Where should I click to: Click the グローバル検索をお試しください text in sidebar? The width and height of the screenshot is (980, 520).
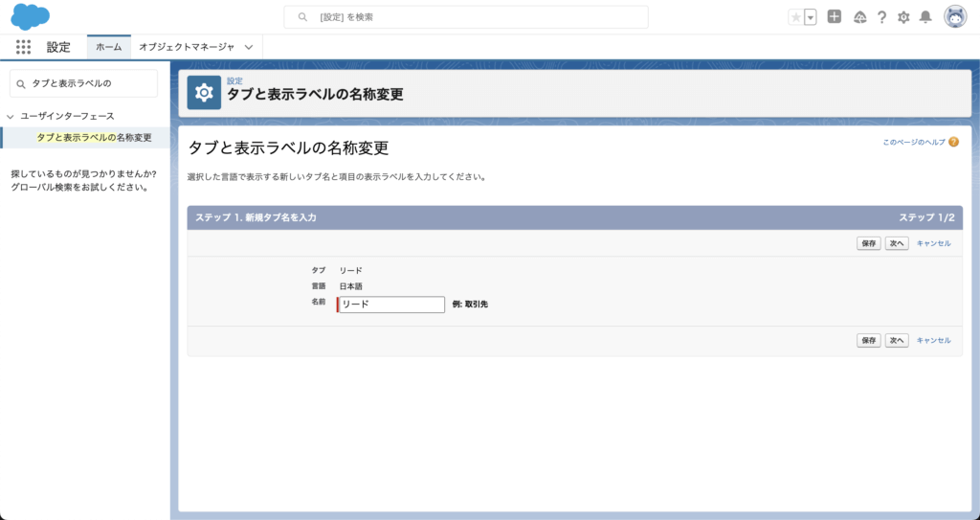79,187
